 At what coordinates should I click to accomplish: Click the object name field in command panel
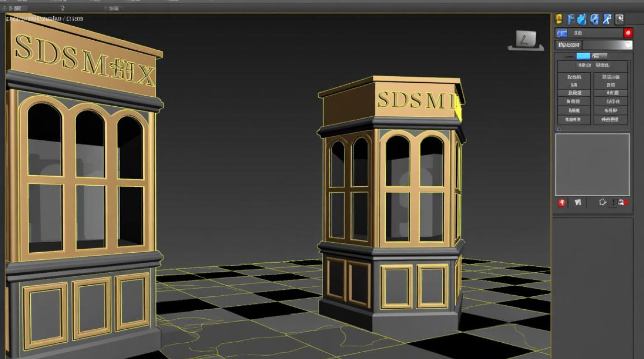click(596, 33)
